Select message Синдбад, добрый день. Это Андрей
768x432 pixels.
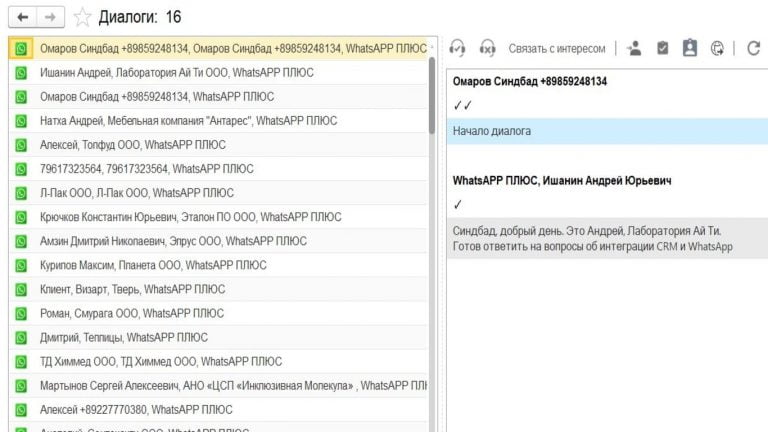point(607,239)
